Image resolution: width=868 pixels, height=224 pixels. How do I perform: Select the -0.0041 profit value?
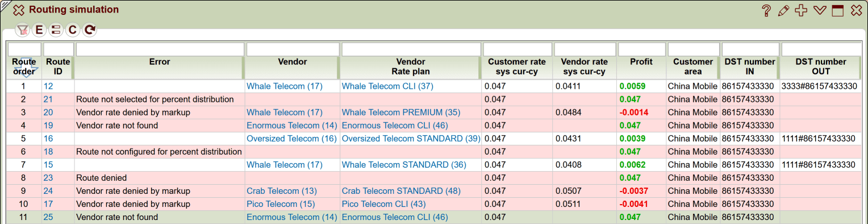[634, 204]
